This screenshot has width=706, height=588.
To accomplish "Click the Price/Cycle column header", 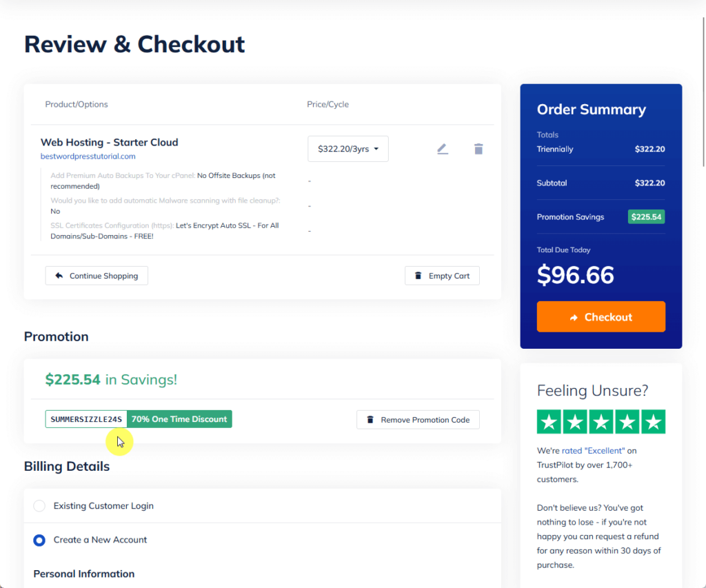I will pos(327,105).
